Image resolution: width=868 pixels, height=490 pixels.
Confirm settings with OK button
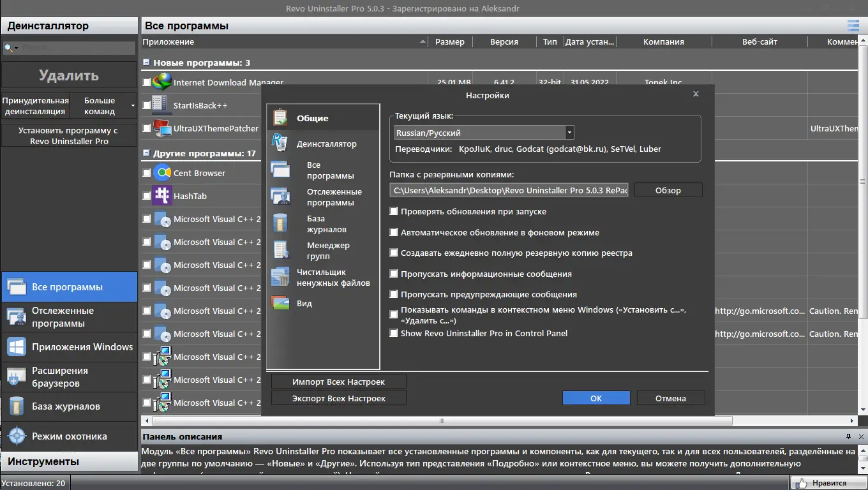(596, 398)
